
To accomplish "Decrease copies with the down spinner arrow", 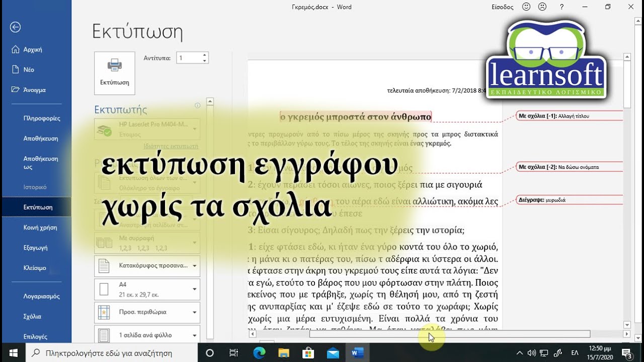I will coord(205,61).
